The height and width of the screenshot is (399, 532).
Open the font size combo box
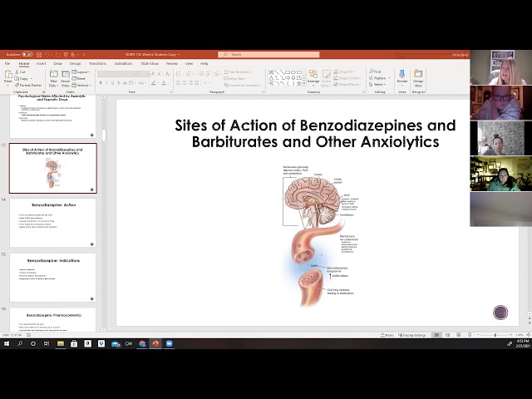click(144, 74)
